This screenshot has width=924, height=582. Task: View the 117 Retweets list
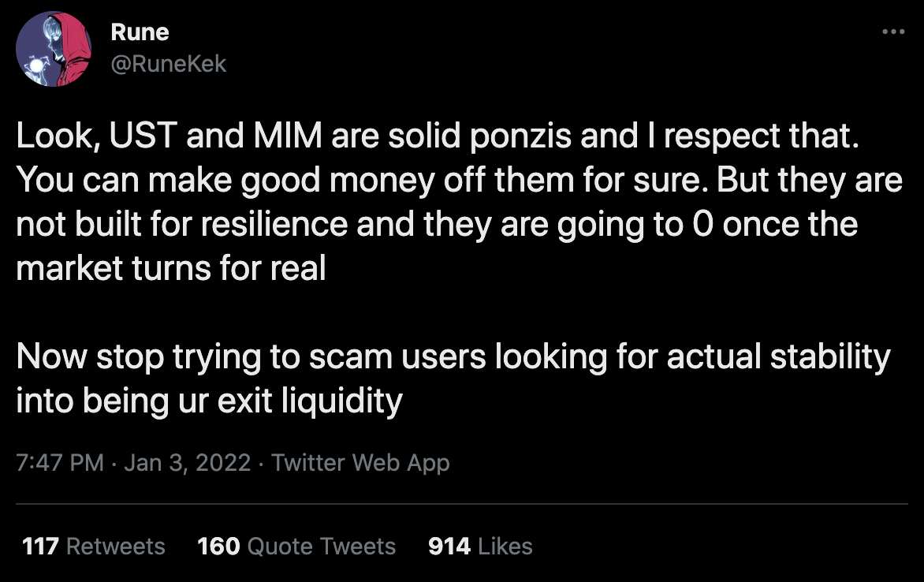click(x=94, y=546)
